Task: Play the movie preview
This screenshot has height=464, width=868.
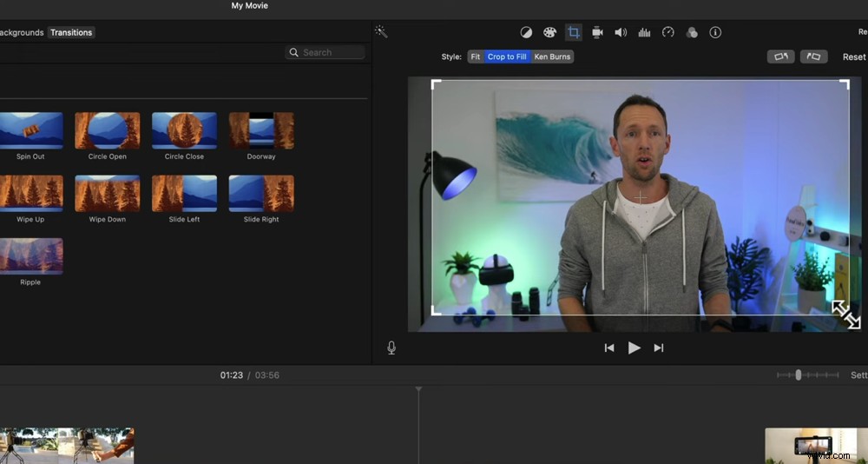Action: (634, 348)
